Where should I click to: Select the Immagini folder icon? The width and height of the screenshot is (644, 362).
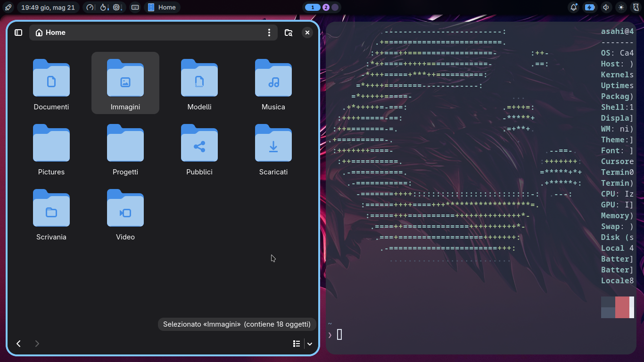[125, 78]
